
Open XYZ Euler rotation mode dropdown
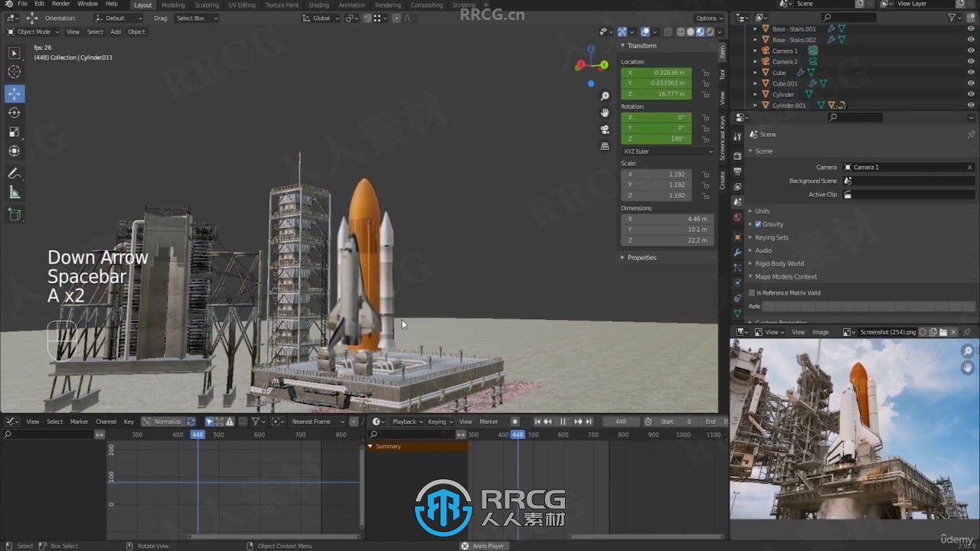click(x=668, y=152)
